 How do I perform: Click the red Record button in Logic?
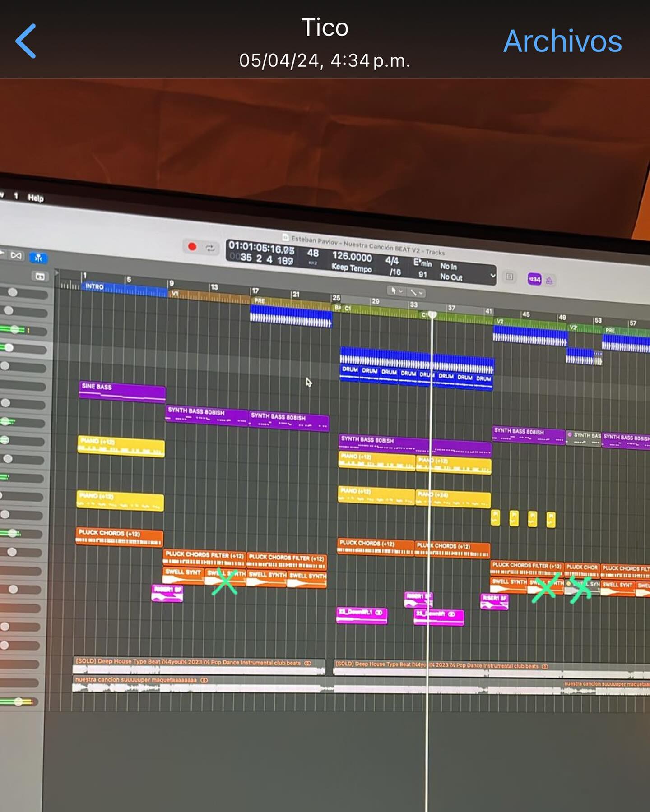[x=192, y=247]
